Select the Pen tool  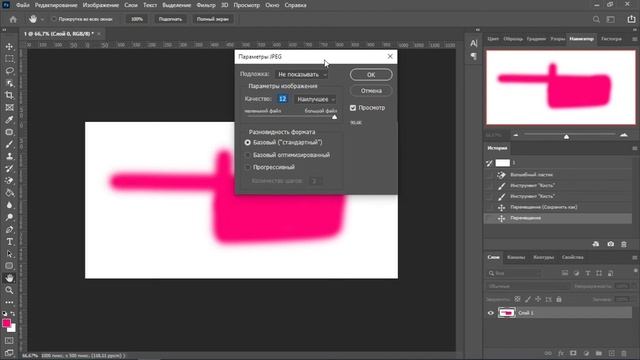pos(9,230)
